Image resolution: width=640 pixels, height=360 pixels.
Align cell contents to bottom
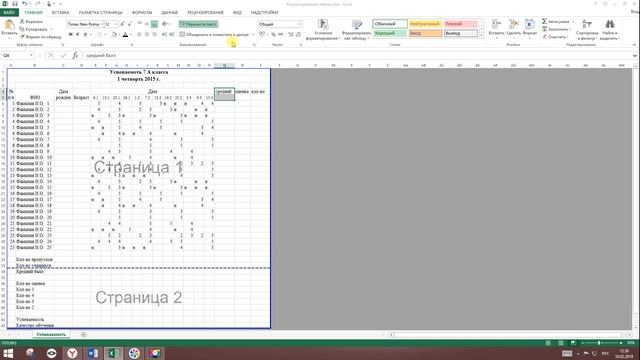click(x=154, y=24)
